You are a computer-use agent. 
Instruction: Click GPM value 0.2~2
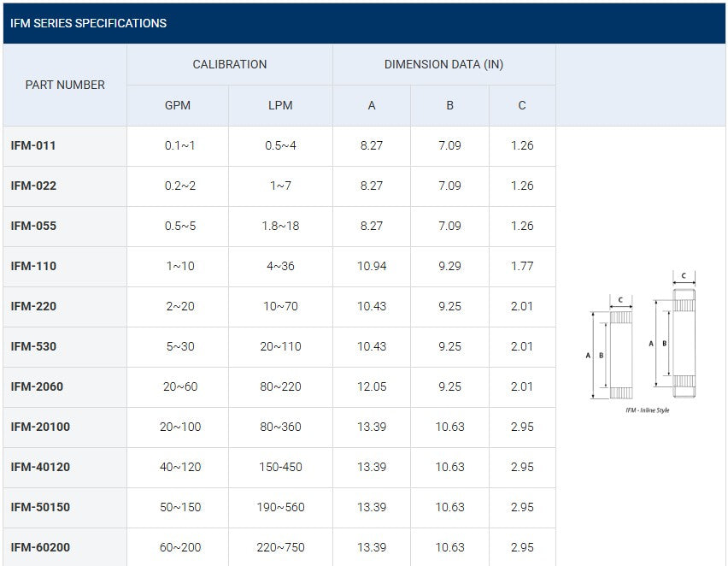180,186
